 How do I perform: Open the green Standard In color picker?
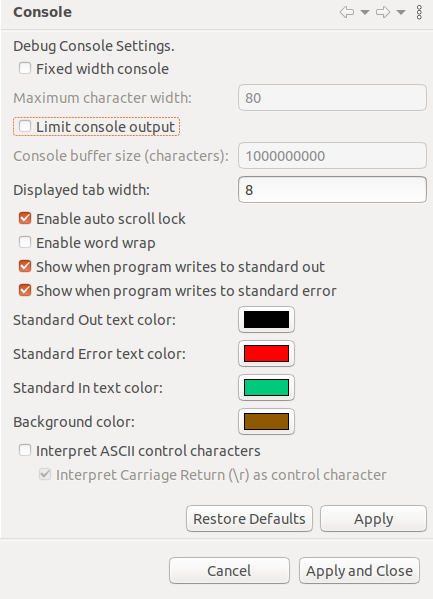(266, 387)
